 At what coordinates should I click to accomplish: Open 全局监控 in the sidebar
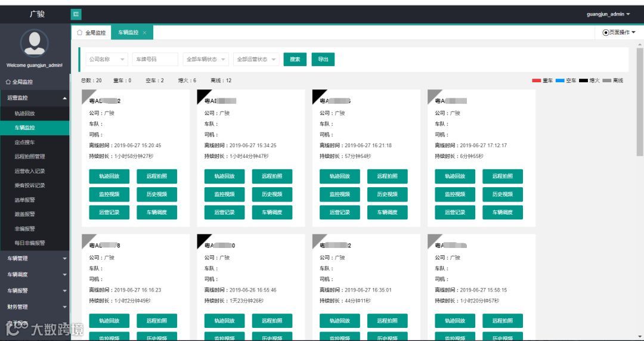click(35, 82)
